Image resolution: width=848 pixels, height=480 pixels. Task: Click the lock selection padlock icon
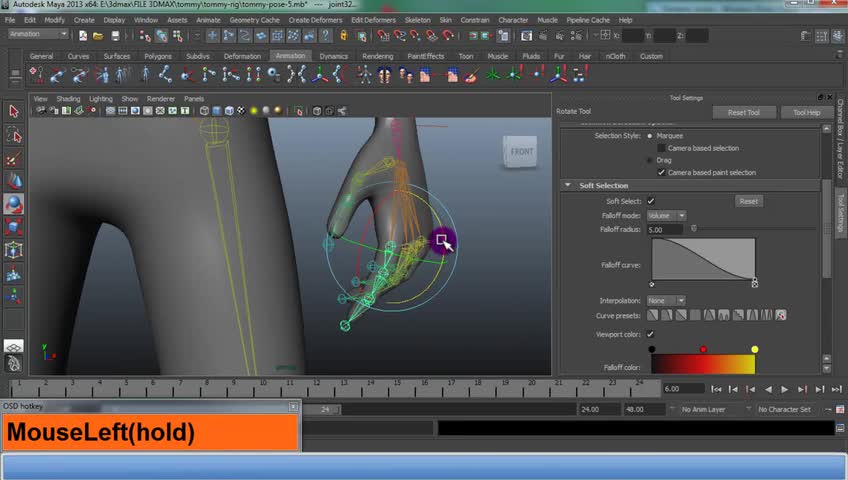coord(343,36)
